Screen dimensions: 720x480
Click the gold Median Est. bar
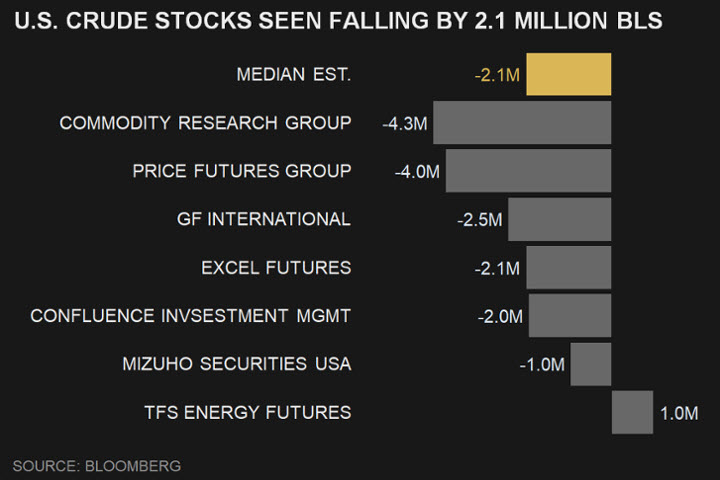568,75
